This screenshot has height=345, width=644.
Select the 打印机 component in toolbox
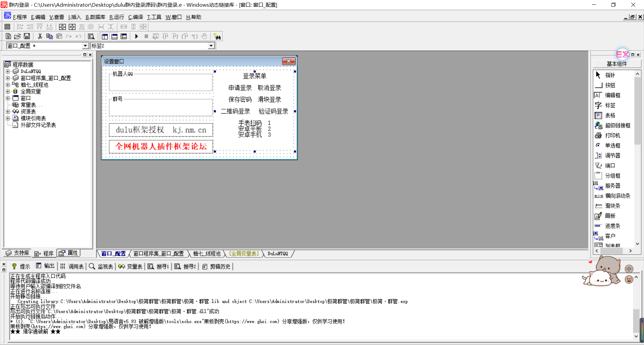[x=612, y=136]
